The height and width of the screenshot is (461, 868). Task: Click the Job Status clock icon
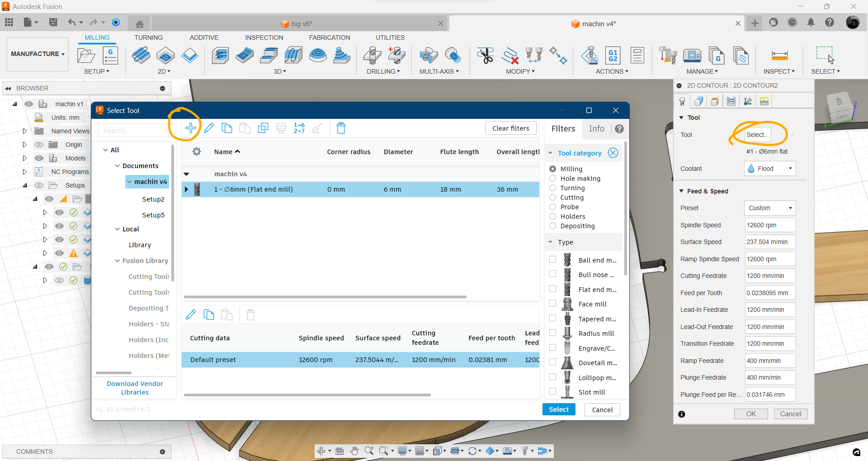(792, 22)
